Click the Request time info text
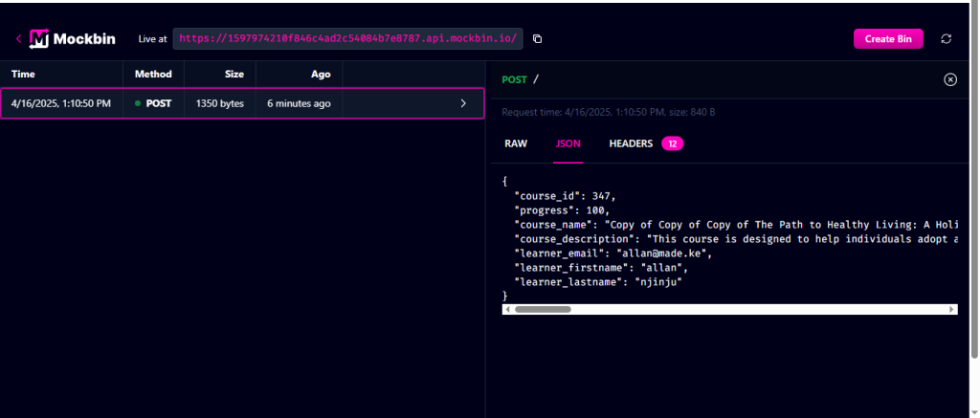 (x=609, y=113)
